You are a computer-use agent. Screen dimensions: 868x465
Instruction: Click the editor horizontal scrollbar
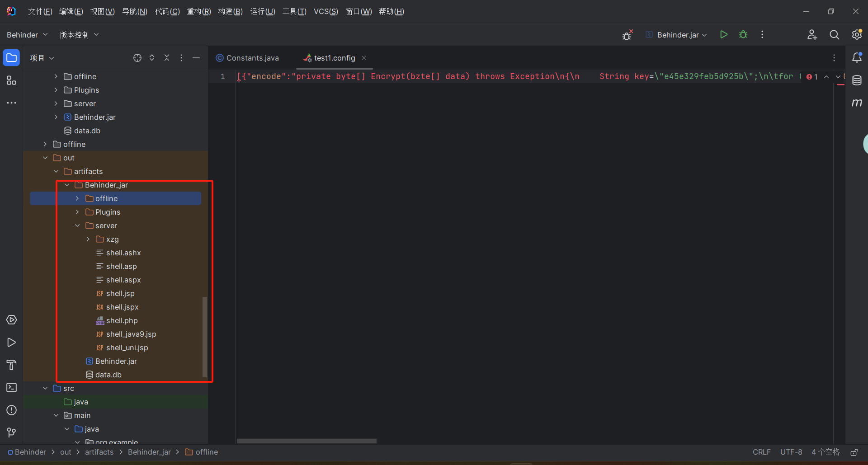[x=307, y=441]
